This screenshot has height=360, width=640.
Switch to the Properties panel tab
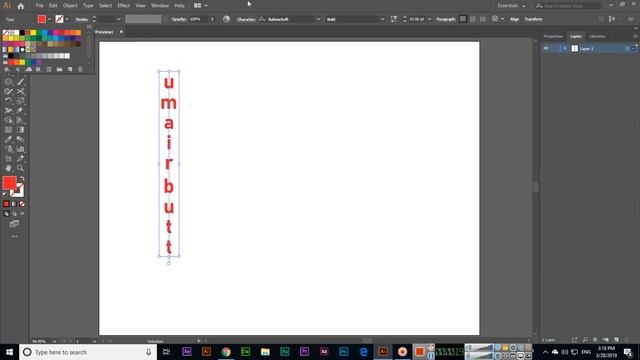(x=553, y=36)
